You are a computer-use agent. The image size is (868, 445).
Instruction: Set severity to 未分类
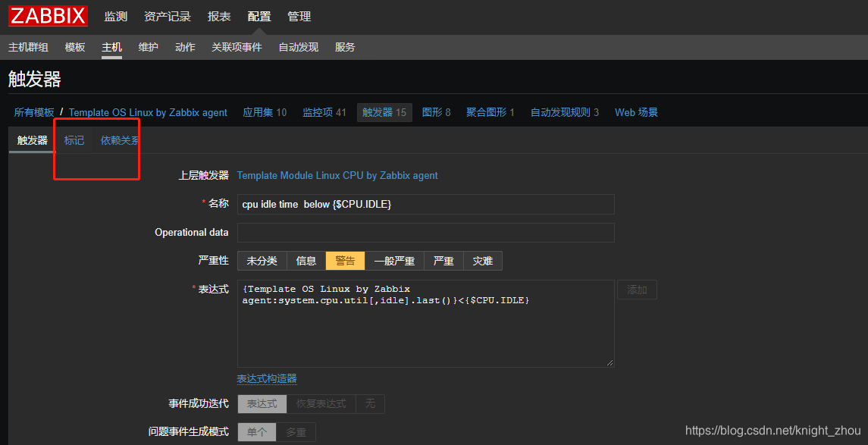[x=262, y=261]
